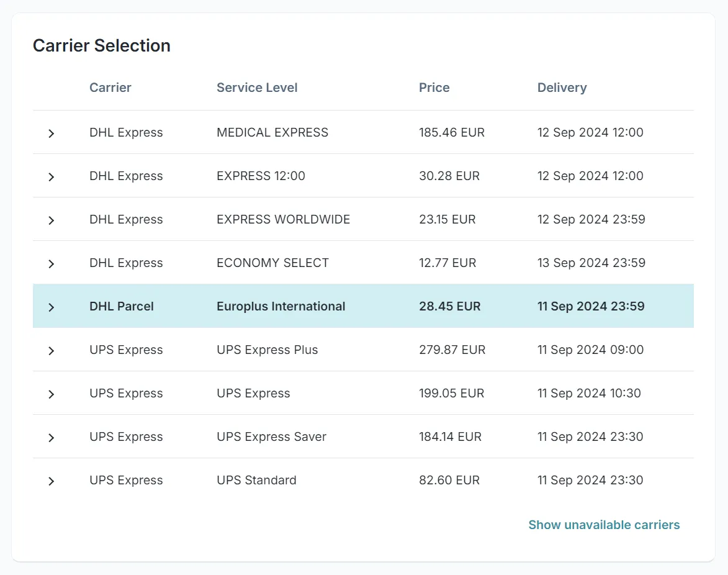Expand the EXPRESS WORLDWIDE row chevron
Screen dimensions: 728x575
pos(51,220)
